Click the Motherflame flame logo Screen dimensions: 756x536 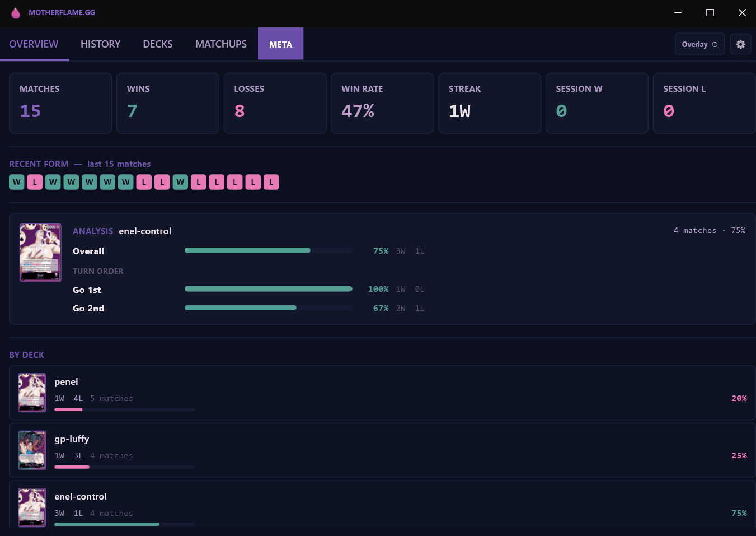(16, 12)
